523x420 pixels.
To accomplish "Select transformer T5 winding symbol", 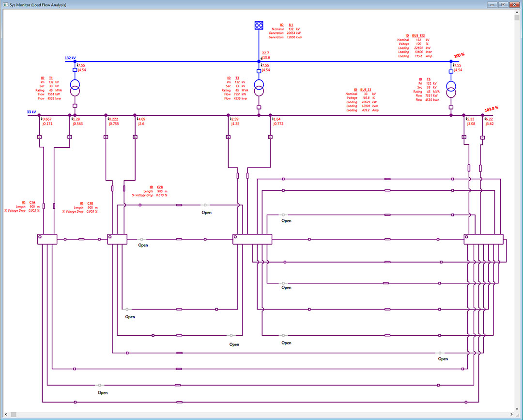I will (x=450, y=88).
